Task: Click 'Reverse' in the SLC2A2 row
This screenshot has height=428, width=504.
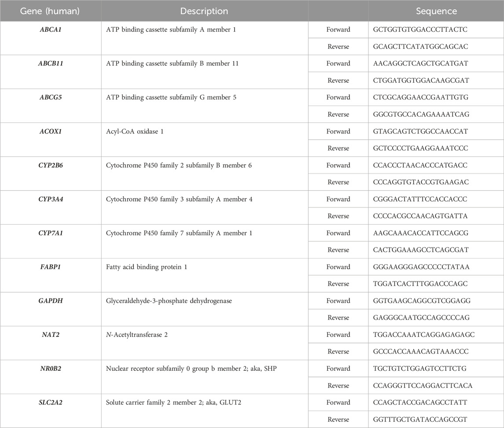Action: coord(338,419)
